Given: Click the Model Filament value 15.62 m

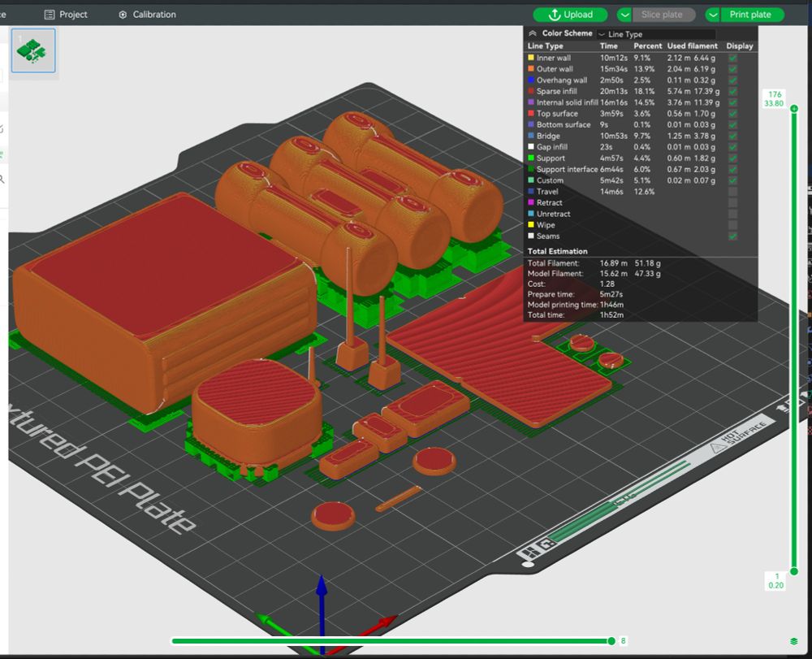Looking at the screenshot, I should click(x=614, y=274).
